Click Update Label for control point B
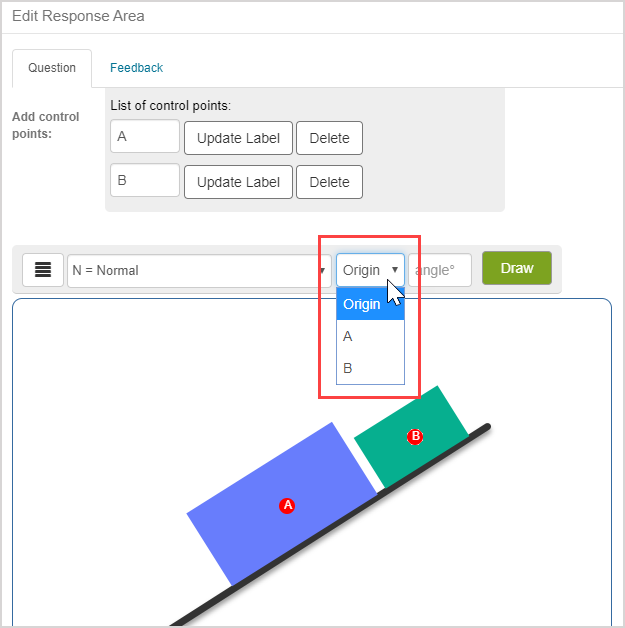This screenshot has width=625, height=628. pyautogui.click(x=238, y=182)
